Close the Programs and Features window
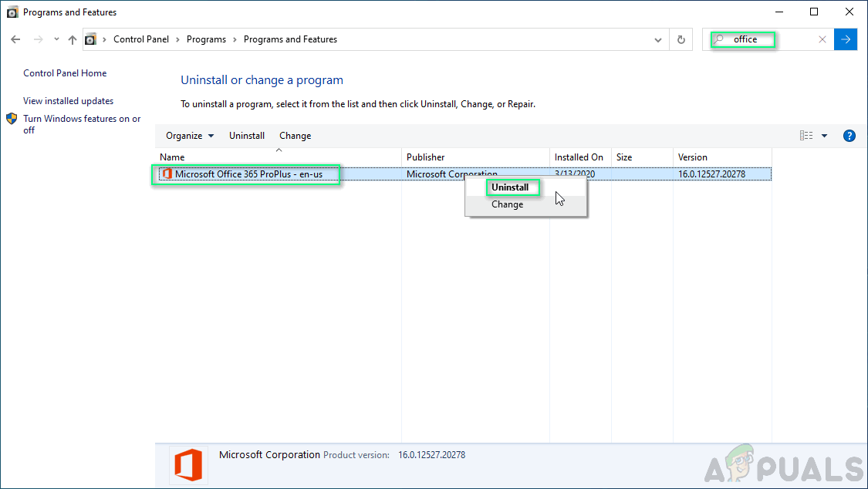The image size is (868, 489). pyautogui.click(x=849, y=12)
